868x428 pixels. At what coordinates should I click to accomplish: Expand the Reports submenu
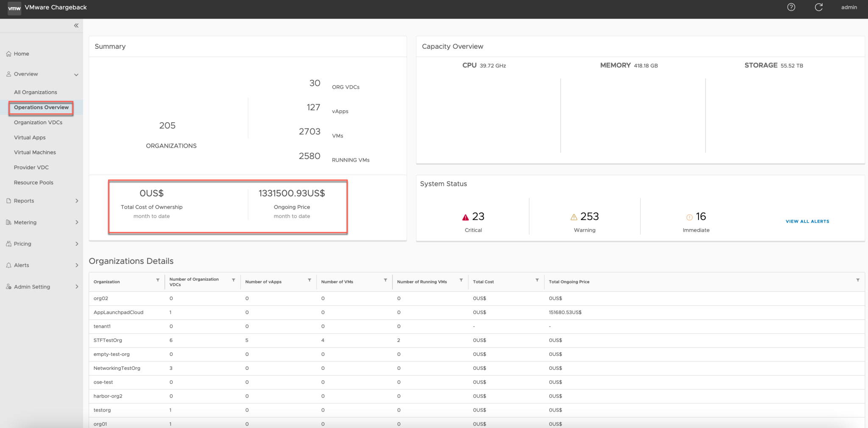click(x=77, y=201)
